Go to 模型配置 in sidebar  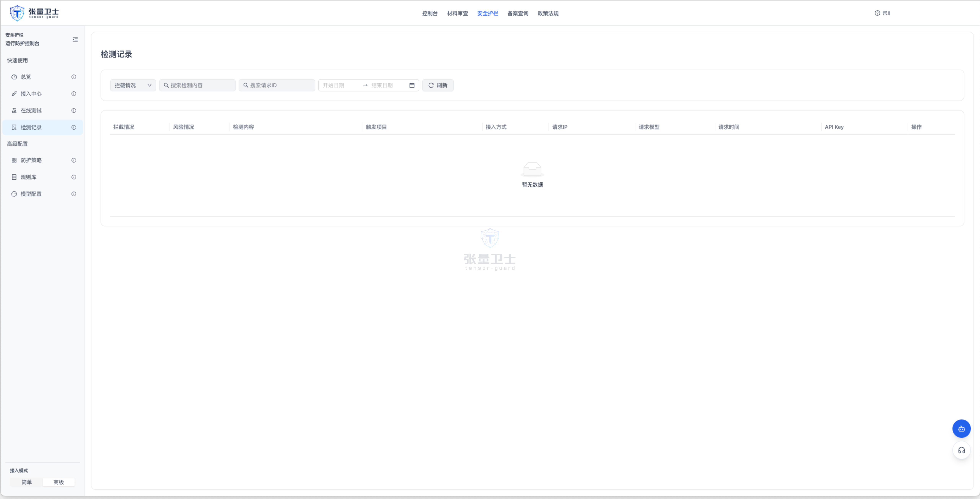43,194
